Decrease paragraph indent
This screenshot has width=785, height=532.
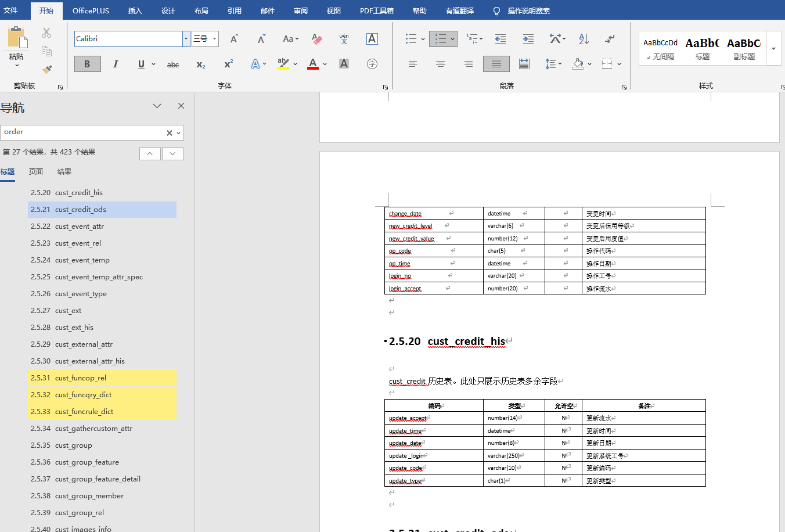coord(500,39)
